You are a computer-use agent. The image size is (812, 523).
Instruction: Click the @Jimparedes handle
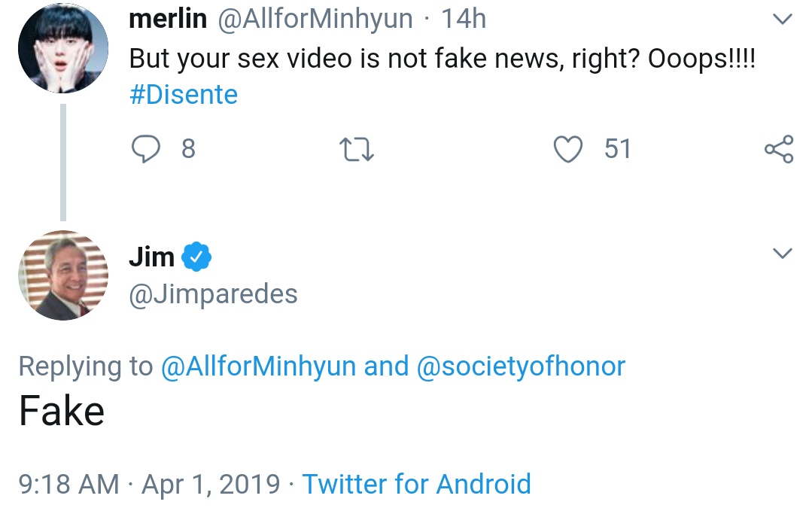click(x=213, y=293)
